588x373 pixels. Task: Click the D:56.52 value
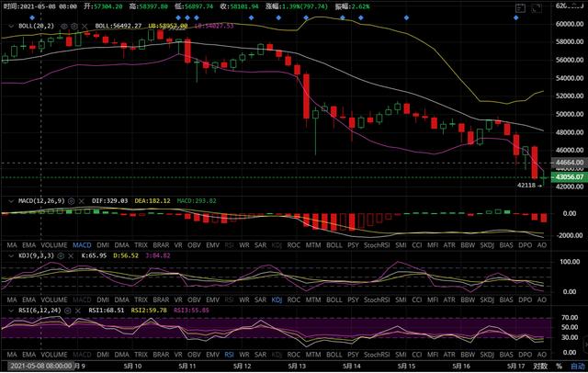[x=126, y=256]
